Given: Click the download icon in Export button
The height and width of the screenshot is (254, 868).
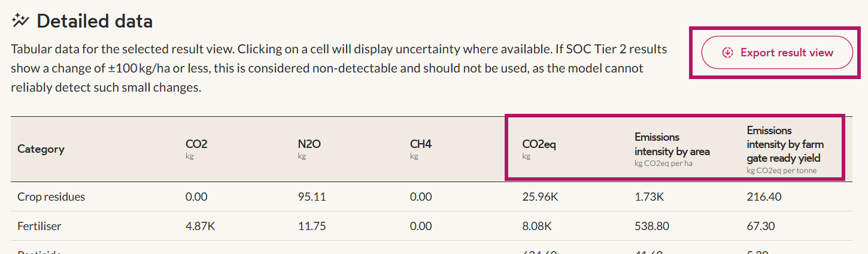Looking at the screenshot, I should tap(728, 53).
